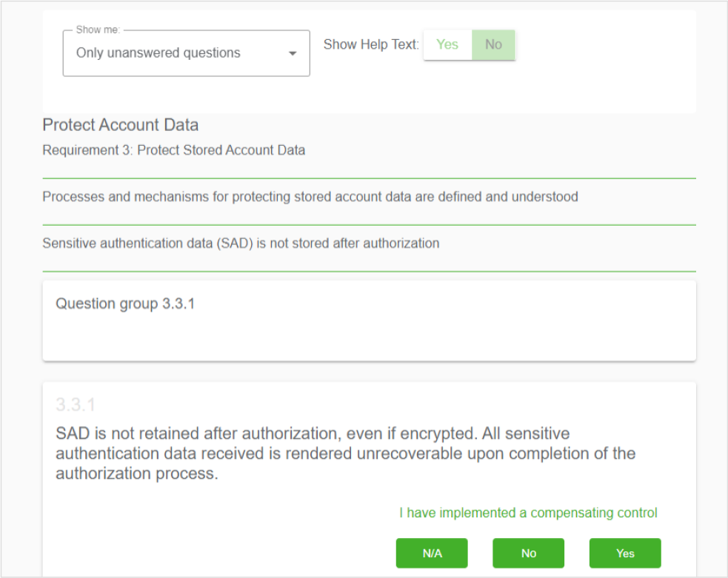Image resolution: width=728 pixels, height=578 pixels.
Task: Answer Yes for question 3.3.1
Action: coord(625,553)
